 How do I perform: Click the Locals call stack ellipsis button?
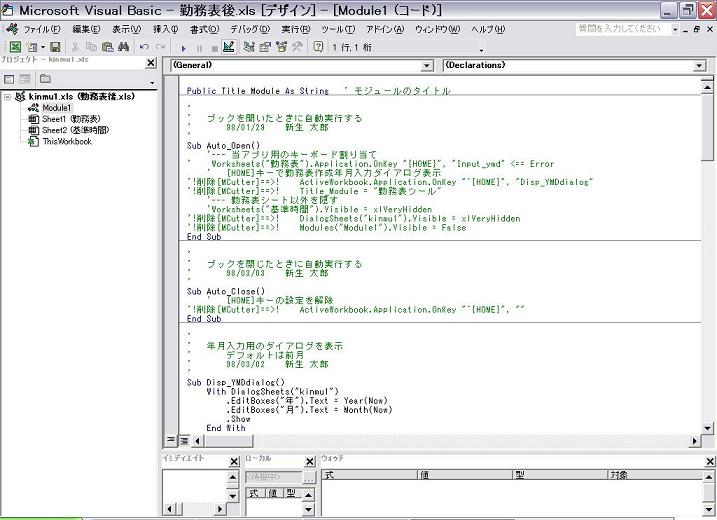(x=309, y=477)
